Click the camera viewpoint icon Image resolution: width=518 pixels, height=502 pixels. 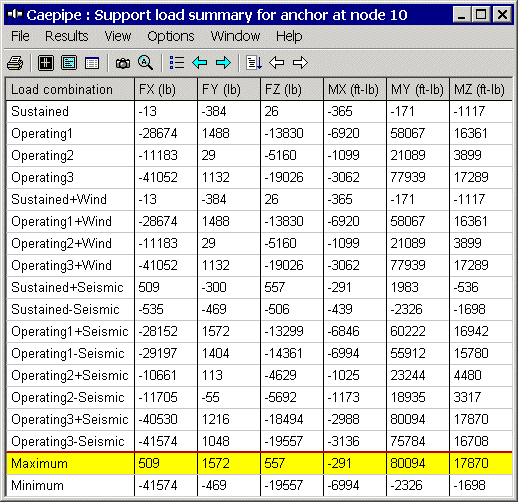(x=123, y=63)
